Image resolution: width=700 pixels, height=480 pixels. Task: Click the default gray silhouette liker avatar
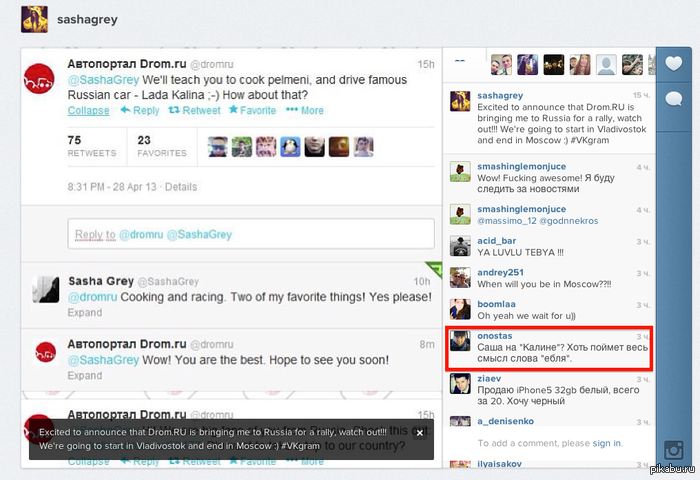(606, 65)
